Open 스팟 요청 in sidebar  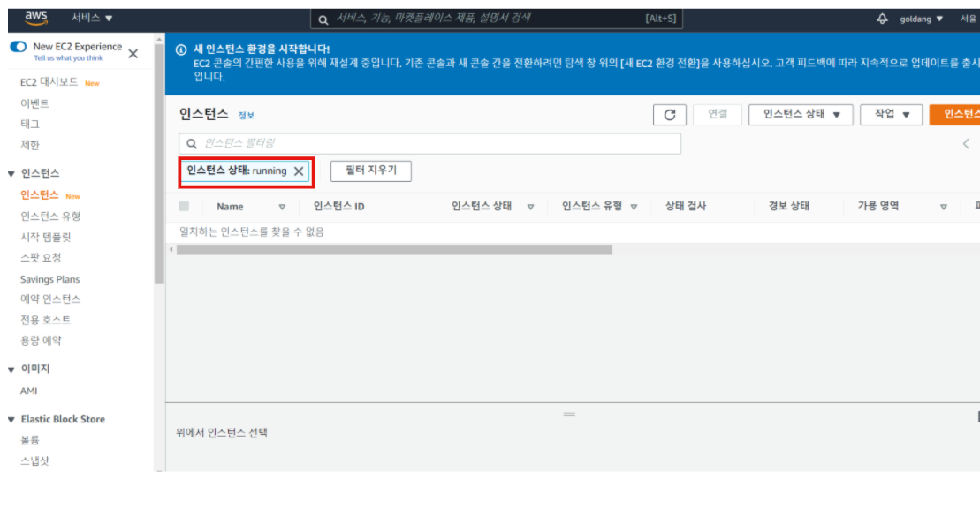point(41,258)
